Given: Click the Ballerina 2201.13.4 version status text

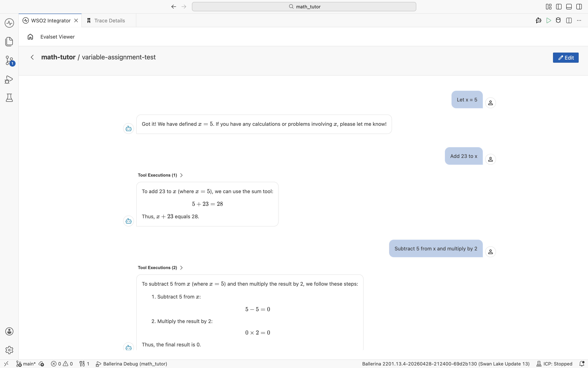Looking at the screenshot, I should click(446, 364).
